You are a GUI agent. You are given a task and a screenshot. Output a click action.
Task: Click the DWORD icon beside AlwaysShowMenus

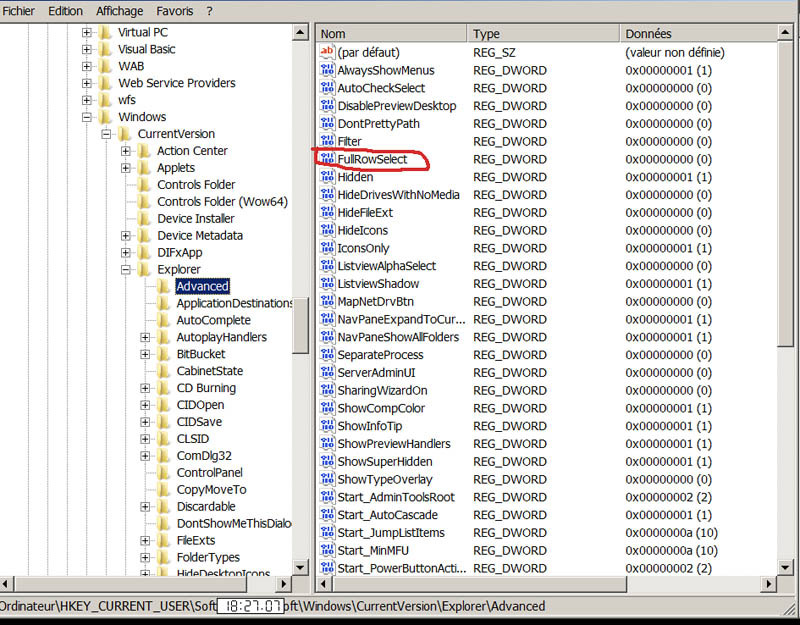(327, 70)
